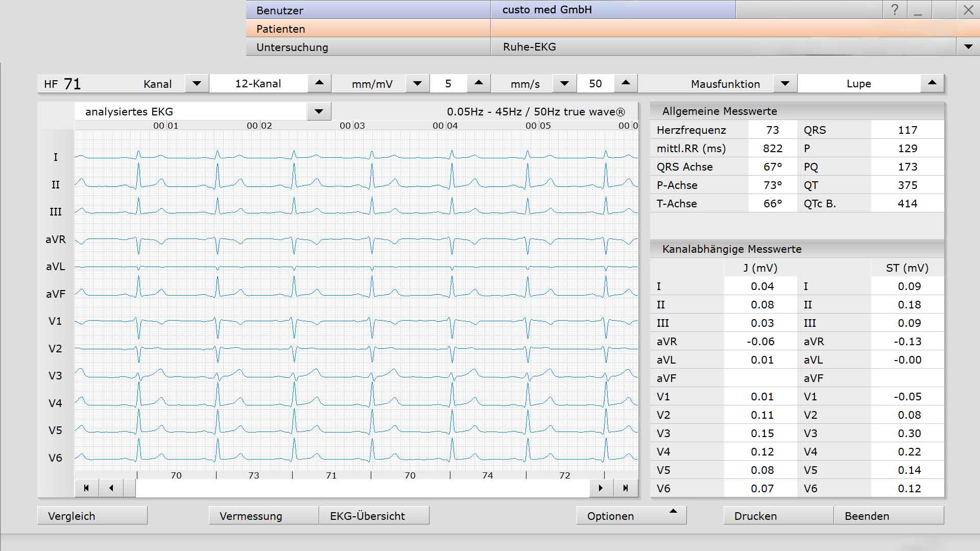980x551 pixels.
Task: Open the help question mark icon
Action: click(894, 10)
